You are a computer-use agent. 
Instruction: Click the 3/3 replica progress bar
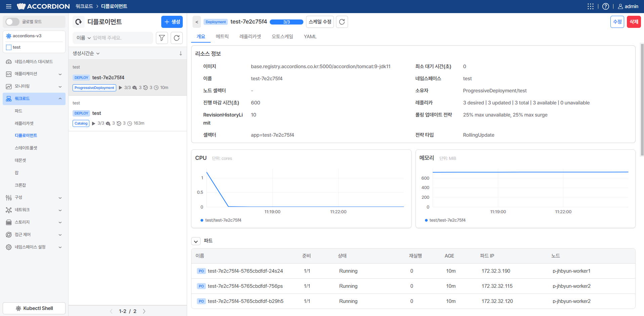point(287,22)
